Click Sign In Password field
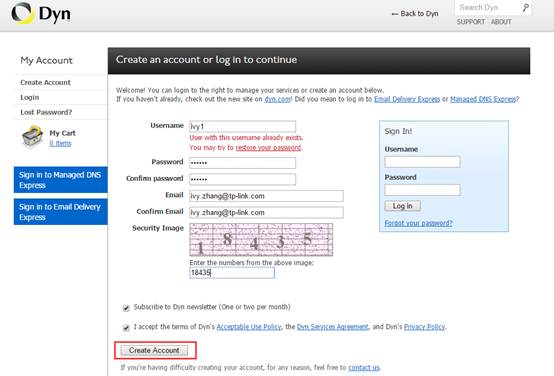This screenshot has width=554, height=376. click(422, 190)
